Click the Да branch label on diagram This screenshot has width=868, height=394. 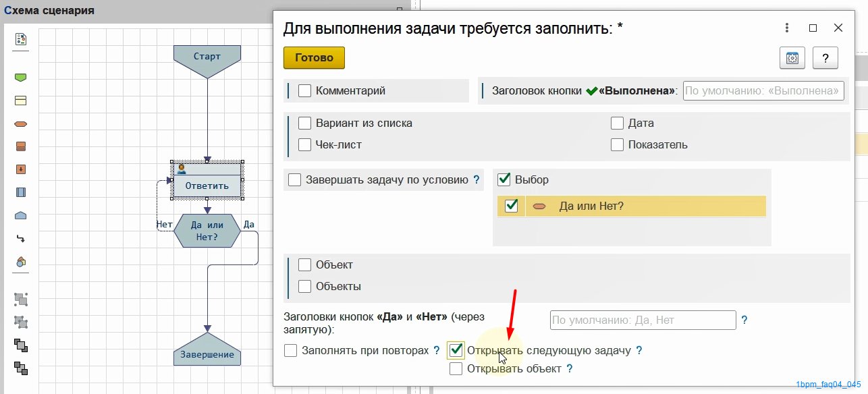pyautogui.click(x=248, y=224)
